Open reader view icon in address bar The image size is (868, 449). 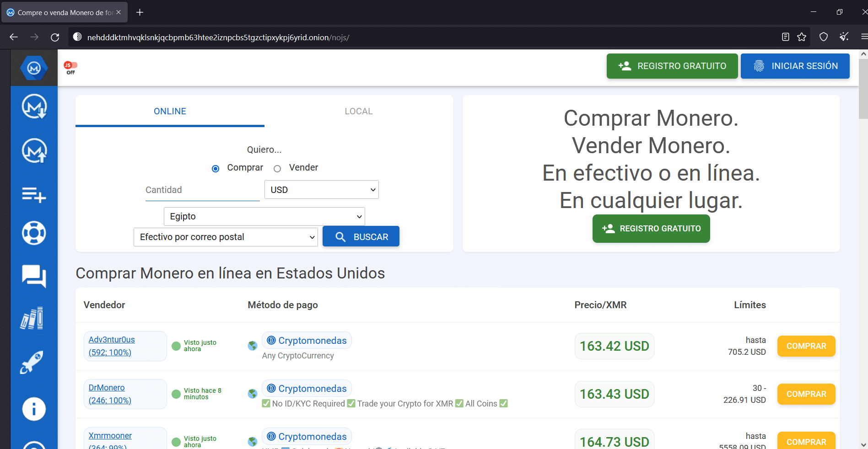click(x=786, y=37)
